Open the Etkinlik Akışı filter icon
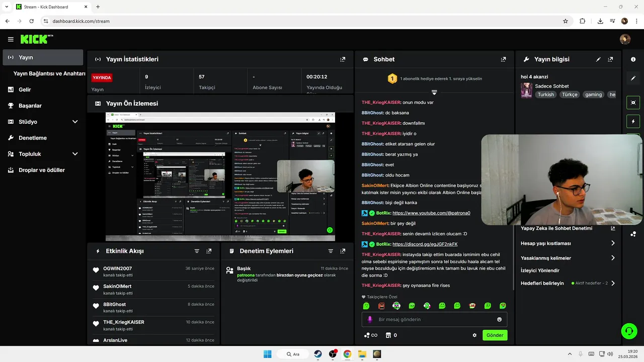The width and height of the screenshot is (644, 362). (197, 251)
